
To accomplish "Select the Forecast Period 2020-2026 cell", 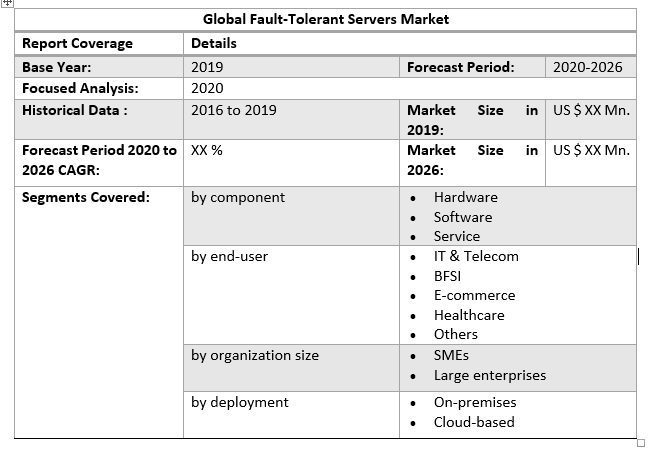I will point(588,67).
